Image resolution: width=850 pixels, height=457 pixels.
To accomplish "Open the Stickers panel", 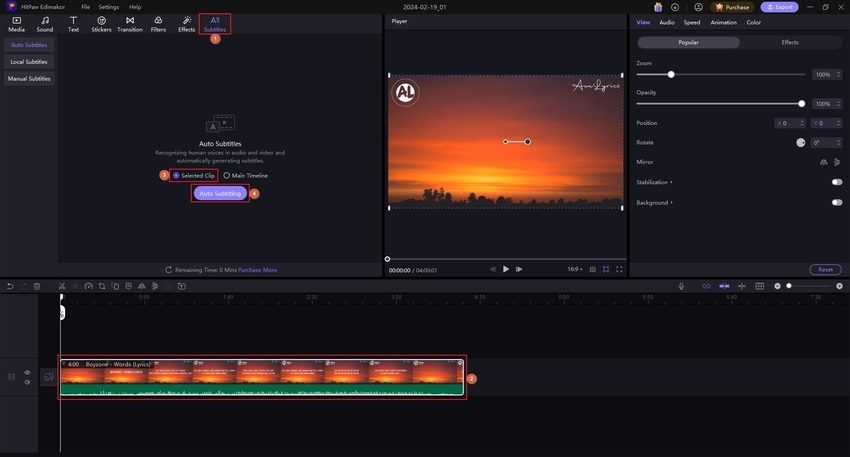I will (x=101, y=24).
